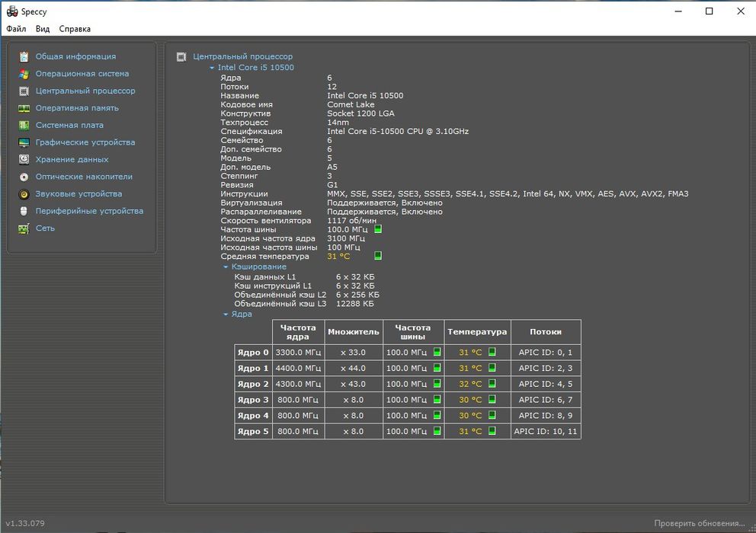Toggle the Ядро 0 temperature green indicator

[492, 352]
